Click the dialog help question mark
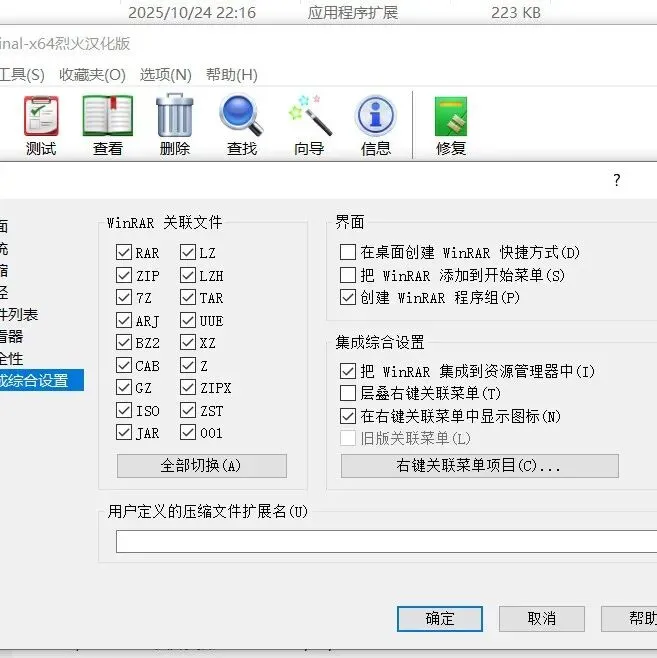 point(616,180)
